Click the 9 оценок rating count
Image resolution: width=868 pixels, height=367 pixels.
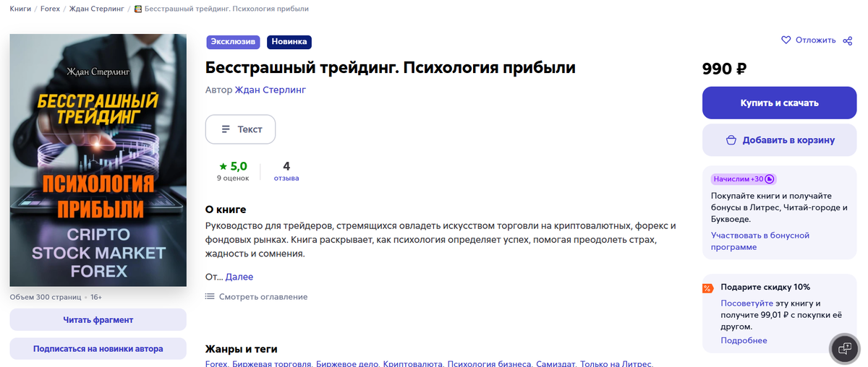tap(233, 178)
